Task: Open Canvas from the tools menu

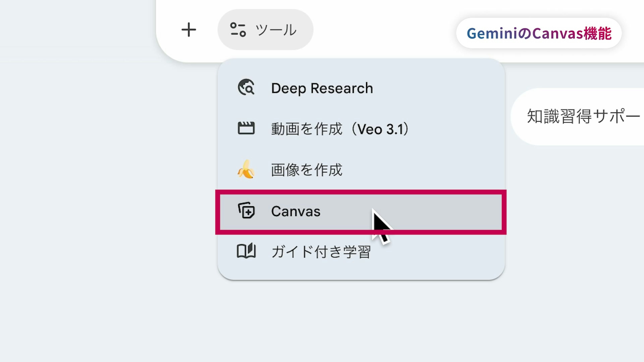Action: click(296, 211)
